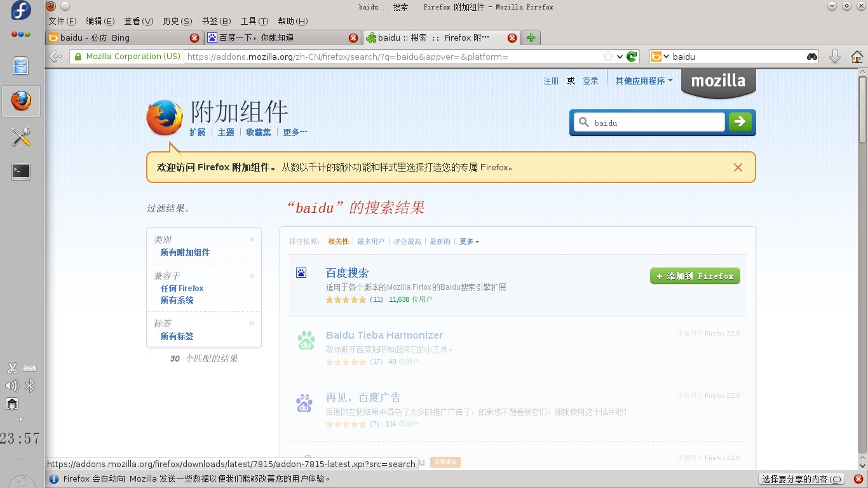This screenshot has height=488, width=868.
Task: Click the Fedora logo menu icon
Action: coord(21,11)
